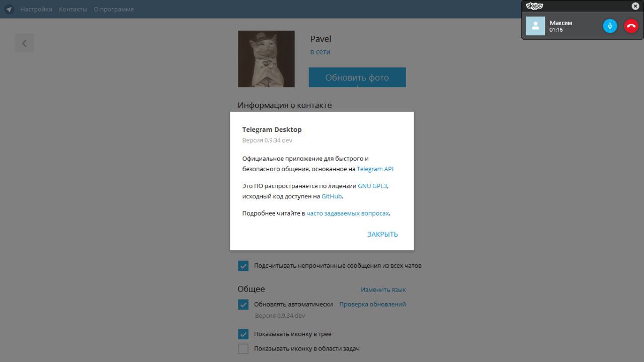Enable show icon in taskbar area
The width and height of the screenshot is (644, 362).
243,349
